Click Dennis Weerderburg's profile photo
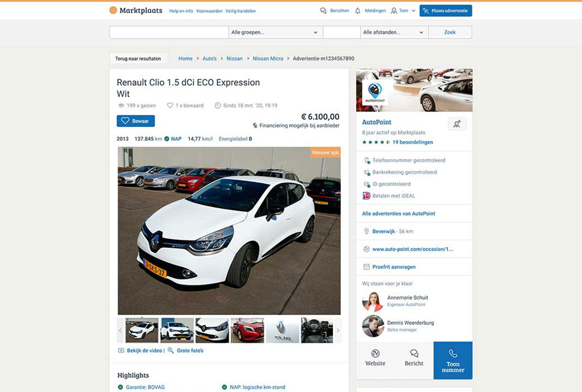Image resolution: width=582 pixels, height=392 pixels. (373, 326)
